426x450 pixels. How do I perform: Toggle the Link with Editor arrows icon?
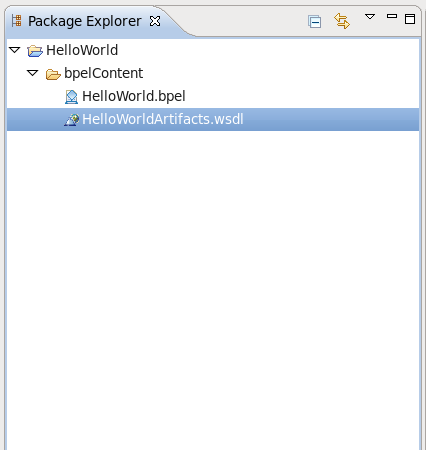[x=342, y=21]
